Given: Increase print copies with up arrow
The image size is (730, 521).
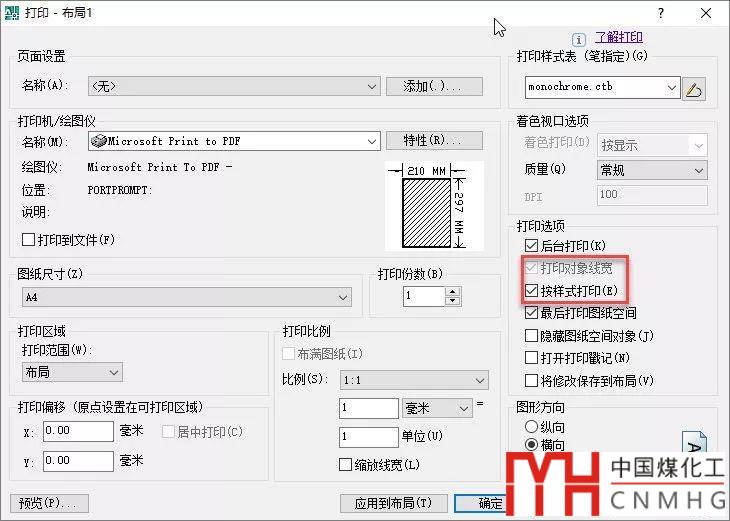Looking at the screenshot, I should (453, 291).
